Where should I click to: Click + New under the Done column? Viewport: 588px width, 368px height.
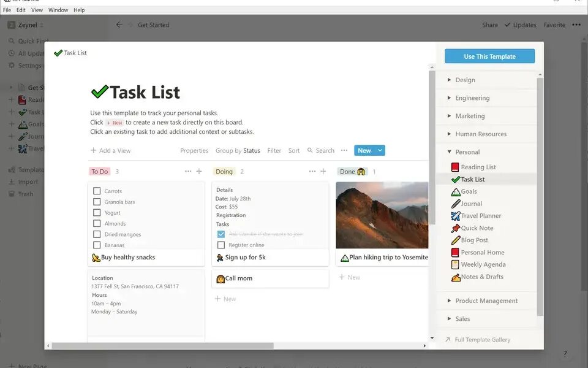coord(350,277)
